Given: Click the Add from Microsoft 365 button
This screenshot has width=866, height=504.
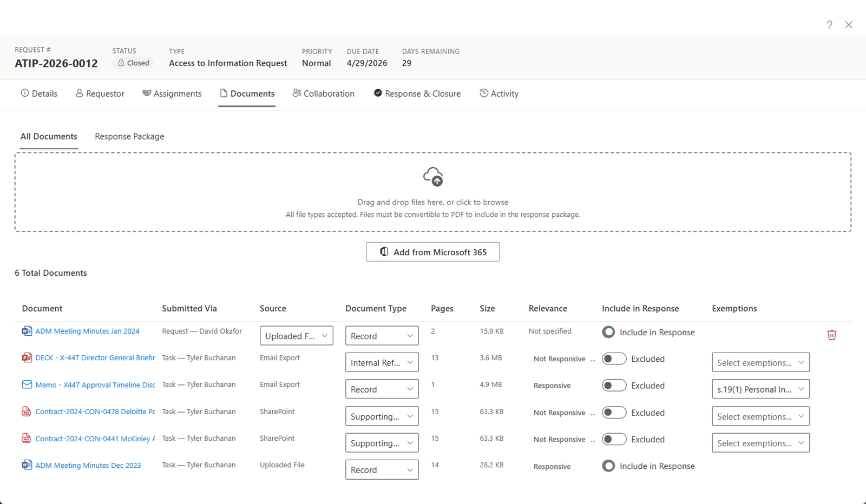Looking at the screenshot, I should (x=432, y=251).
